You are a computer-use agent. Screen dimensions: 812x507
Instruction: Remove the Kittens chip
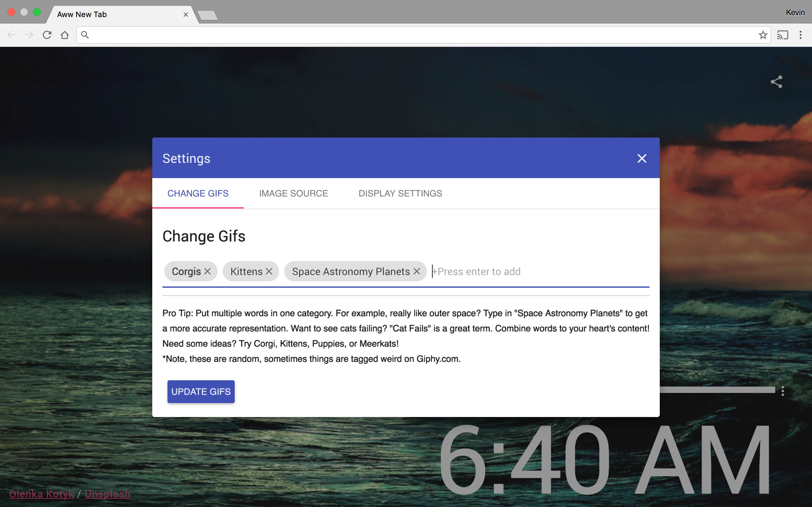pos(269,271)
